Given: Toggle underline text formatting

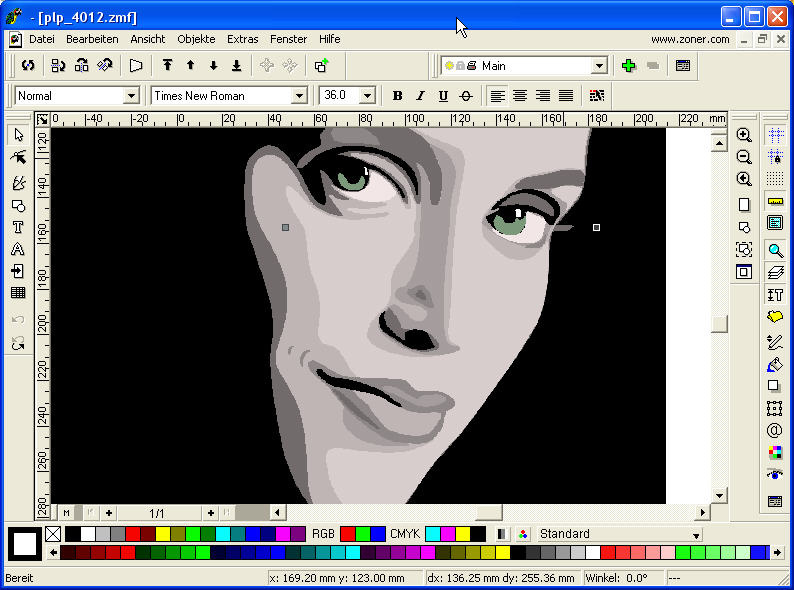Looking at the screenshot, I should 443,95.
